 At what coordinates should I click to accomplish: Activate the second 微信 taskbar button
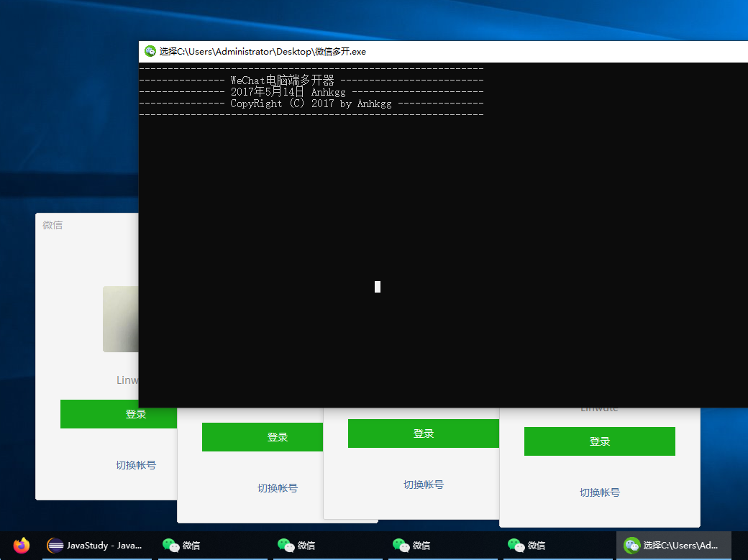(x=328, y=545)
